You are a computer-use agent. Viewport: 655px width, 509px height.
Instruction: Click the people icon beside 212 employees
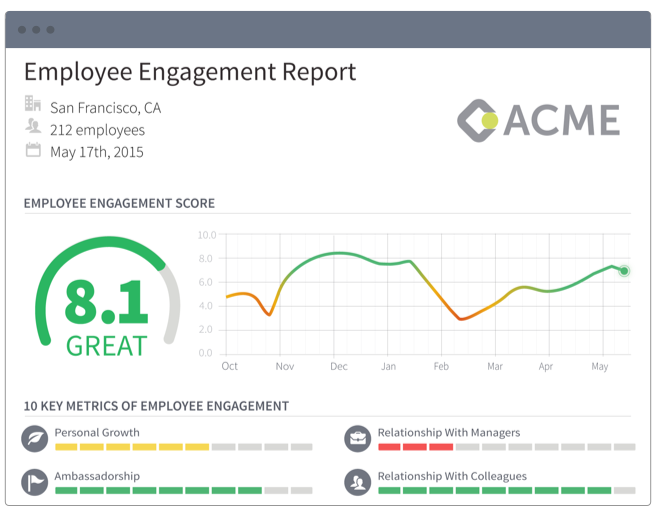[33, 125]
